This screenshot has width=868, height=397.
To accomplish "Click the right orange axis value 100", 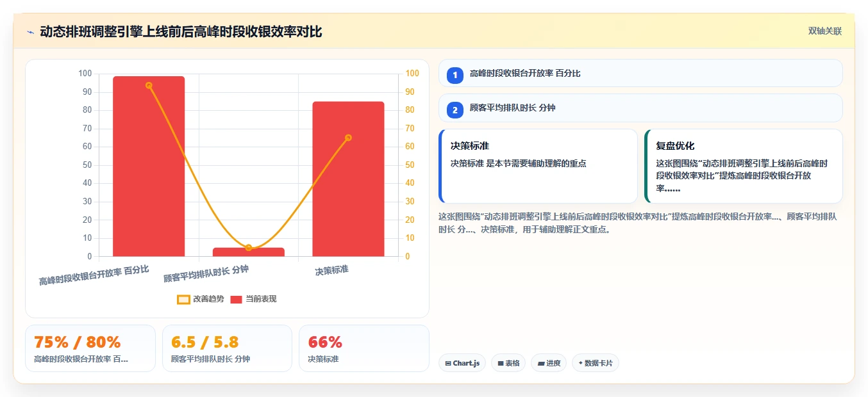I will click(x=412, y=74).
